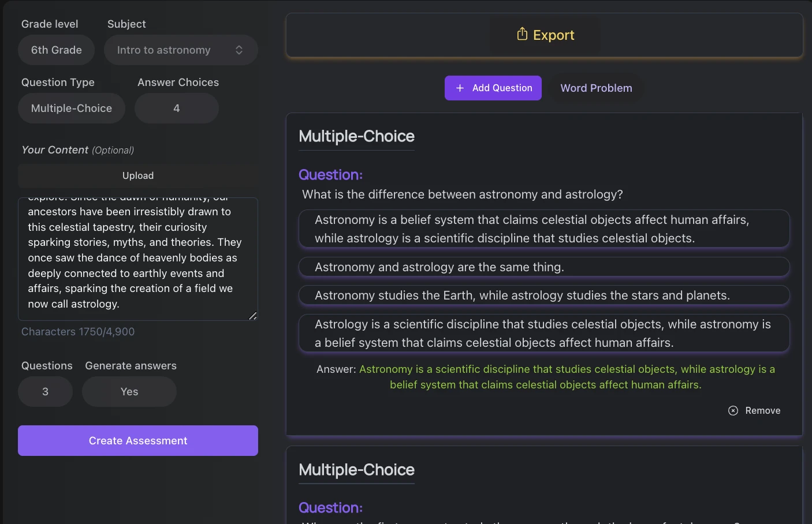Click the Upload content button
Image resolution: width=812 pixels, height=524 pixels.
[138, 175]
